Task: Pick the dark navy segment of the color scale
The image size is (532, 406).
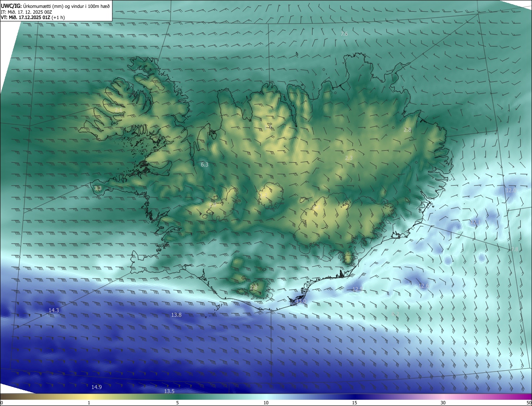Action: (x=355, y=397)
